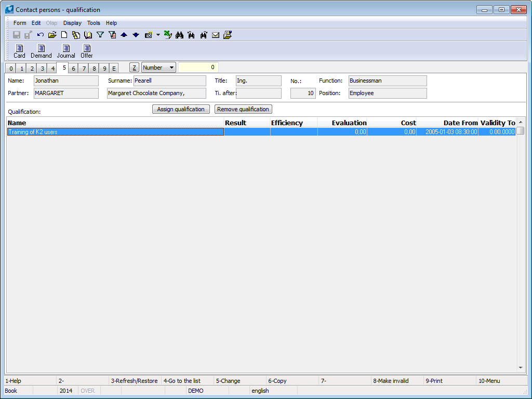Screen dimensions: 532x399
Task: Open the Demand document shortcut
Action: [x=41, y=51]
